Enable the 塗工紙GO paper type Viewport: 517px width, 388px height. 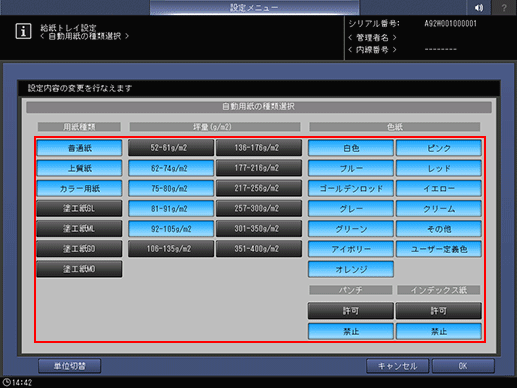[79, 249]
